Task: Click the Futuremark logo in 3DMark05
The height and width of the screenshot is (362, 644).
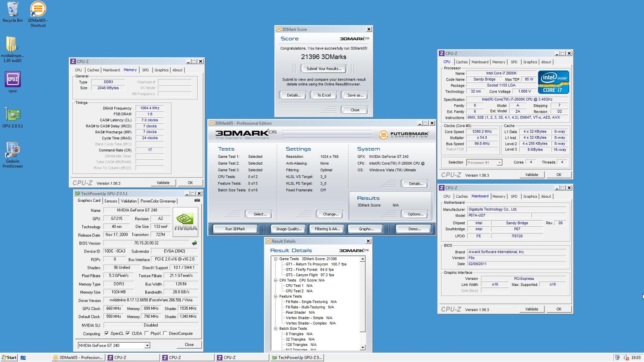Action: pyautogui.click(x=404, y=135)
